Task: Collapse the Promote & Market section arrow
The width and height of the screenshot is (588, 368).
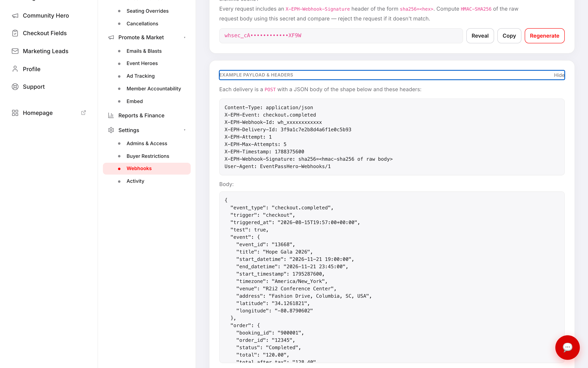Action: pyautogui.click(x=185, y=37)
